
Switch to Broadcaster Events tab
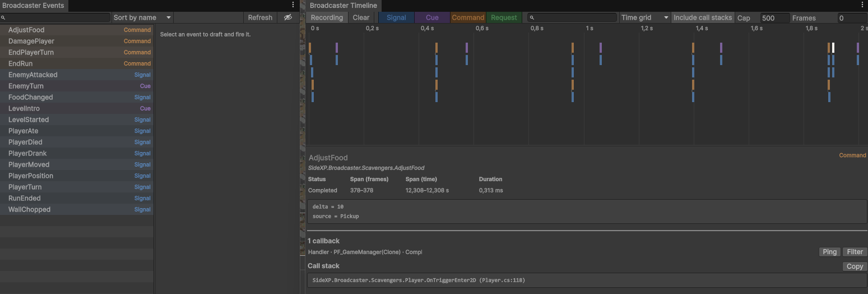pos(33,5)
